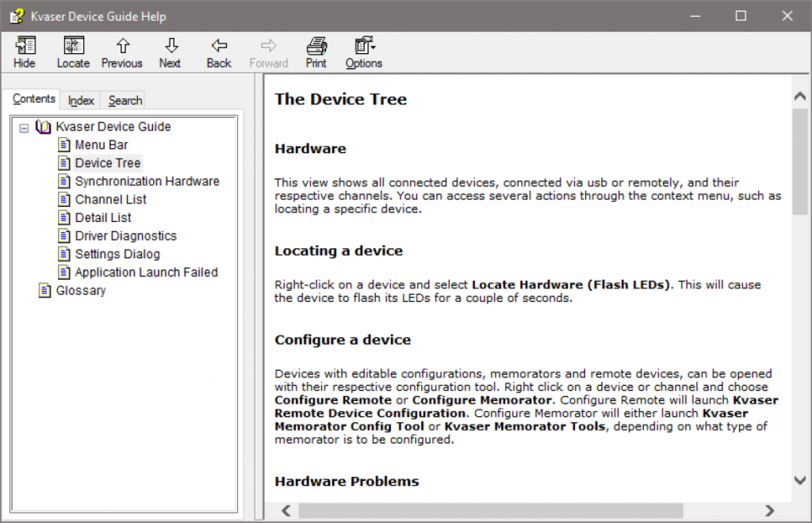This screenshot has height=523, width=812.
Task: Collapse the Kvaser Device Guide tree node
Action: click(25, 127)
